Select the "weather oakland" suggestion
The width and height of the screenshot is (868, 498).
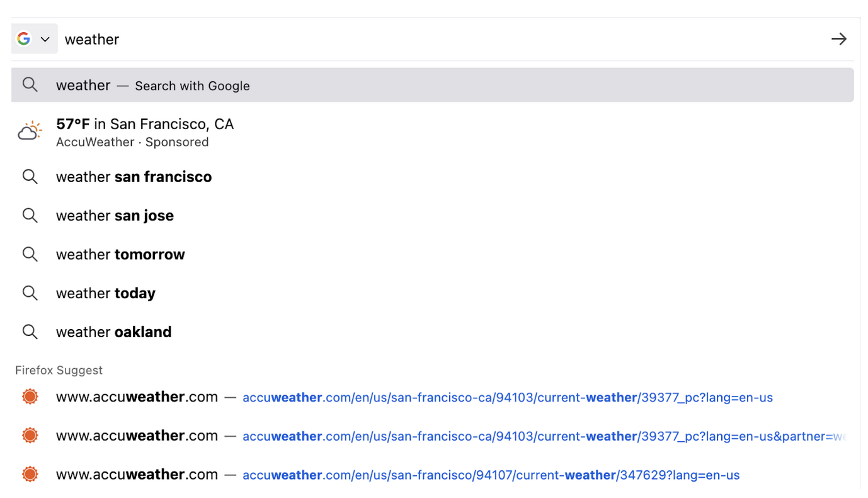[113, 332]
